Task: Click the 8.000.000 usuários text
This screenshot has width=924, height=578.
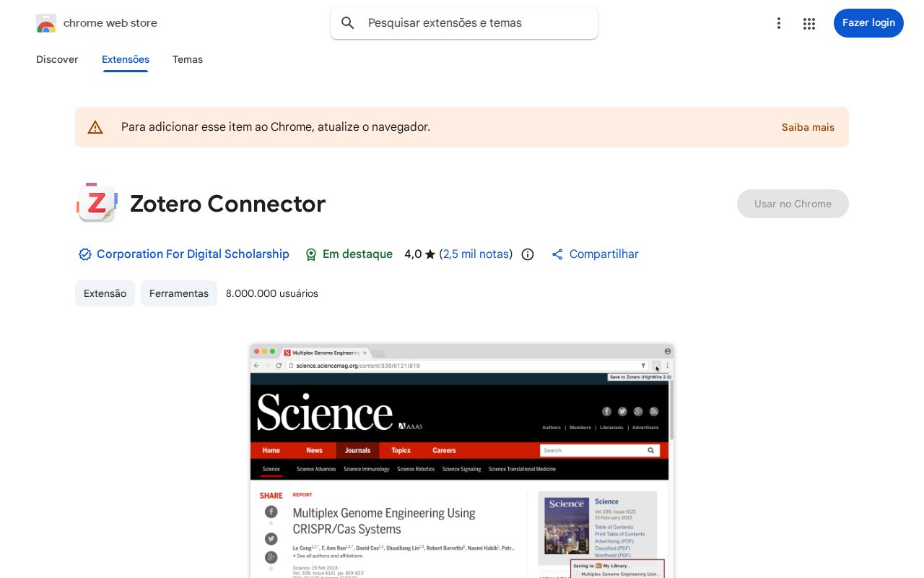Action: [x=272, y=293]
